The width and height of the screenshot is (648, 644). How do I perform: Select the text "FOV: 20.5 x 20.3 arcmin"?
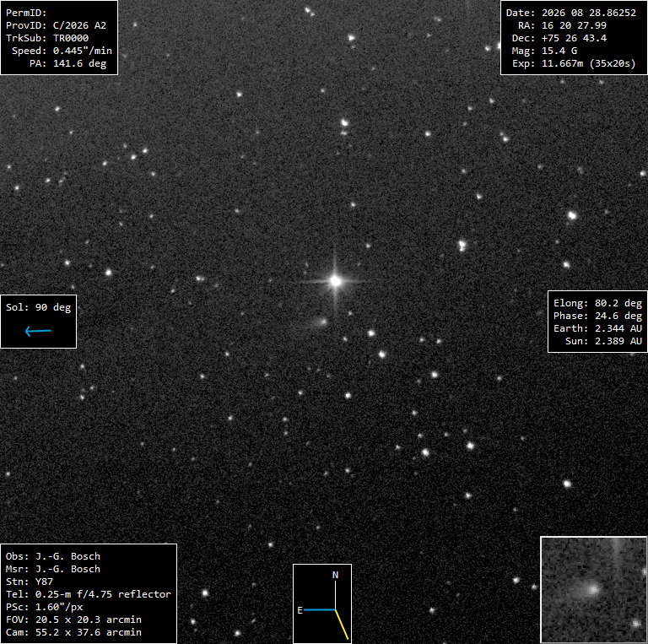pos(73,620)
